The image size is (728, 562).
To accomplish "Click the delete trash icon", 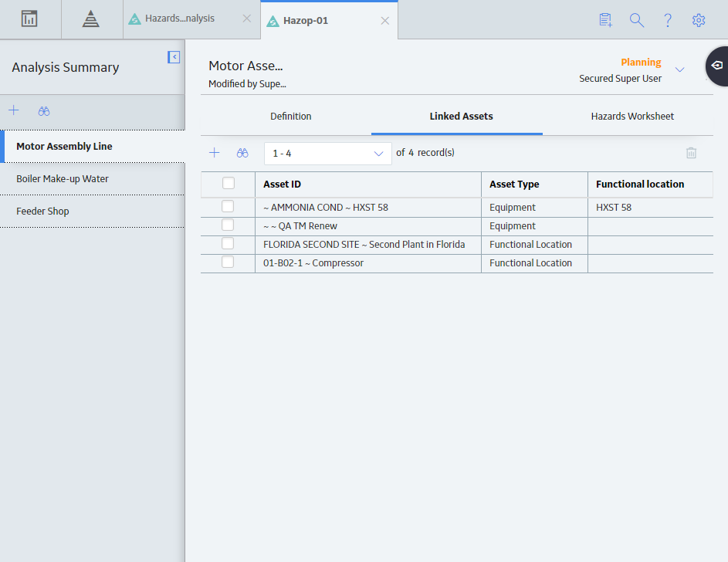I will pos(691,153).
